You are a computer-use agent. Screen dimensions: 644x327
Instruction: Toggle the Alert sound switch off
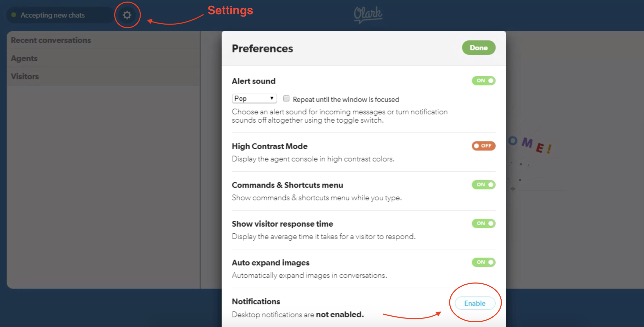pyautogui.click(x=483, y=81)
